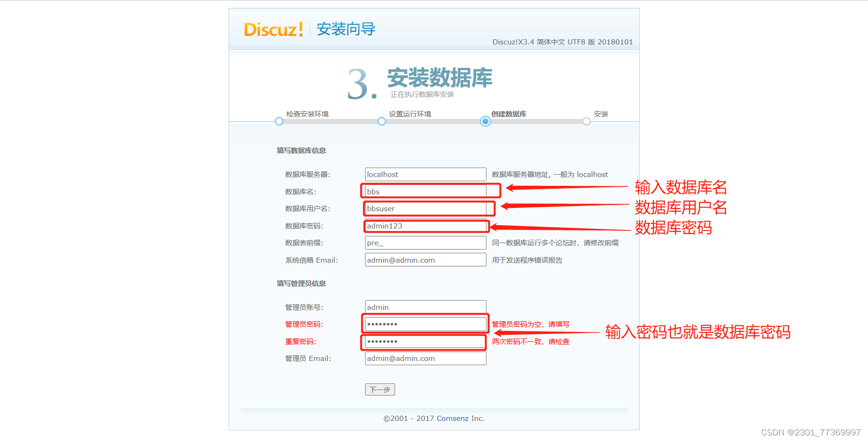
Task: Click the 正在执行数据库安装 subtitle
Action: (x=422, y=95)
